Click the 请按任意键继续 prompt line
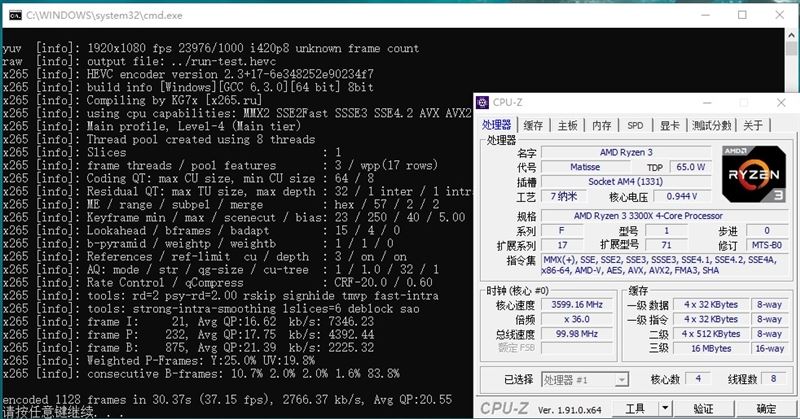Screen dimensions: 800x419 click(x=63, y=412)
